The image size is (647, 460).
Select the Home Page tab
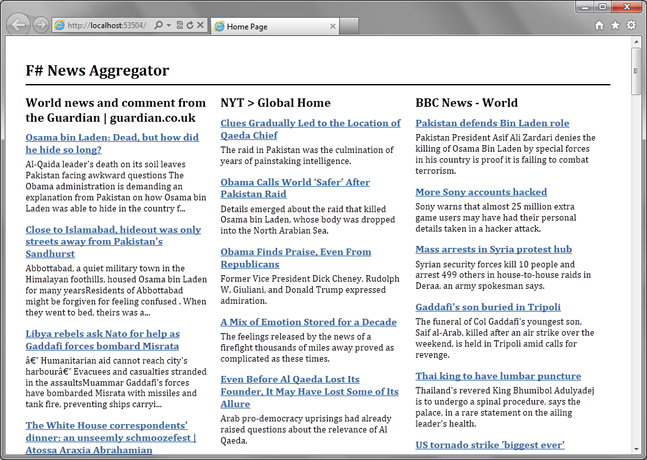point(275,26)
